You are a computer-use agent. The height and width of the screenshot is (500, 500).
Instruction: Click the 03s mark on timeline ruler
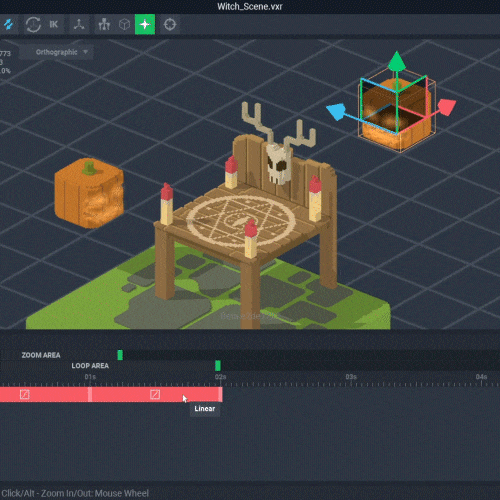coord(351,377)
